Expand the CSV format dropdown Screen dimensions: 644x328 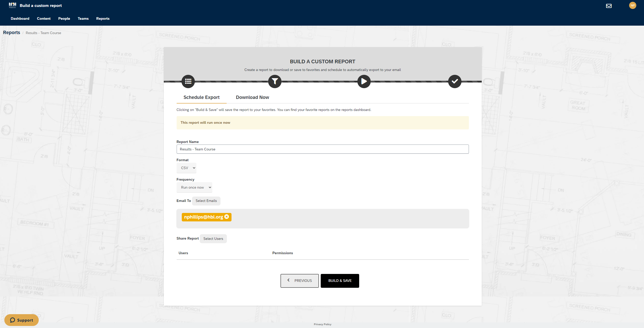[x=186, y=168]
